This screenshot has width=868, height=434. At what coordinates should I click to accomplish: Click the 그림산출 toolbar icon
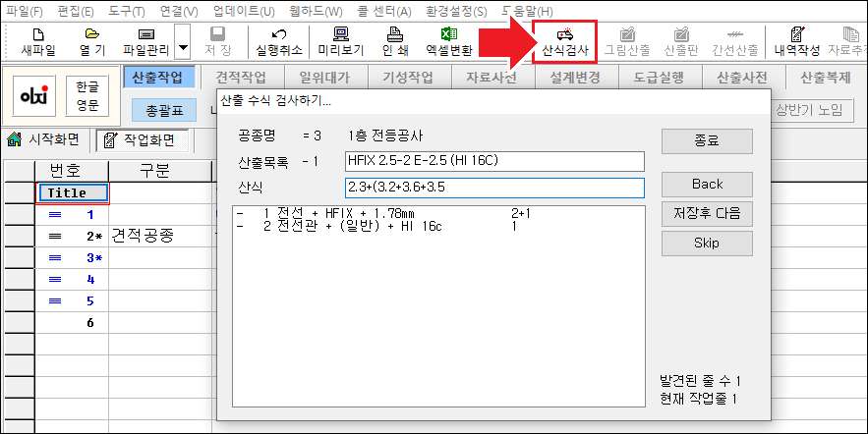tap(627, 42)
